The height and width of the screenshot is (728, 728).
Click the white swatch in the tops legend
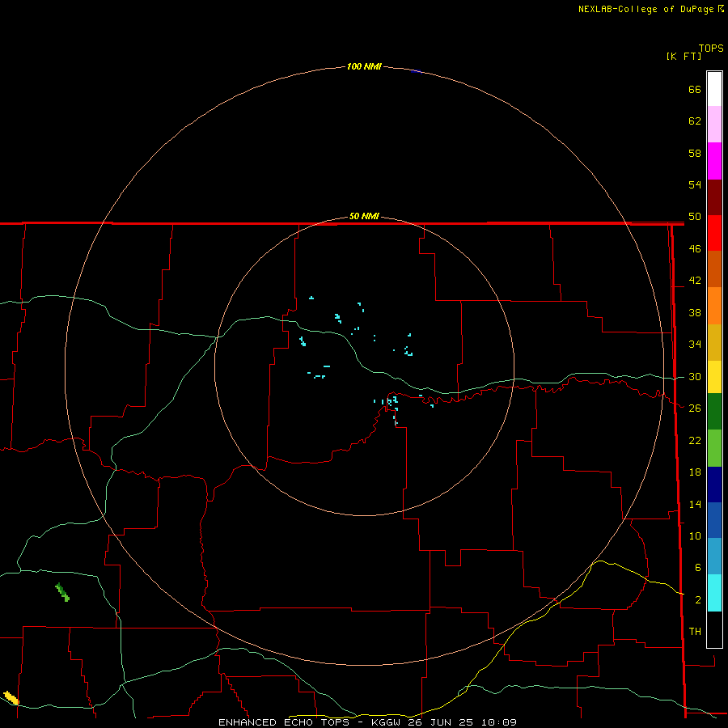pos(714,89)
